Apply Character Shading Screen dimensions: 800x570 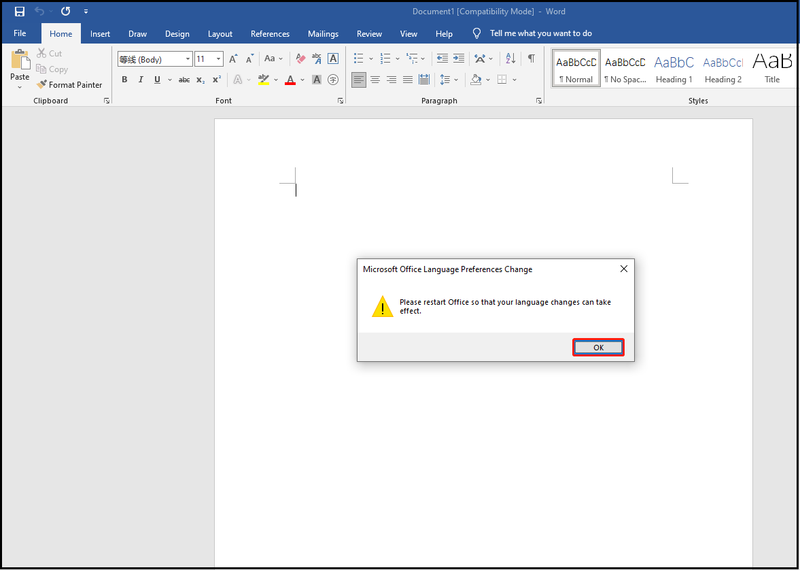pos(317,80)
